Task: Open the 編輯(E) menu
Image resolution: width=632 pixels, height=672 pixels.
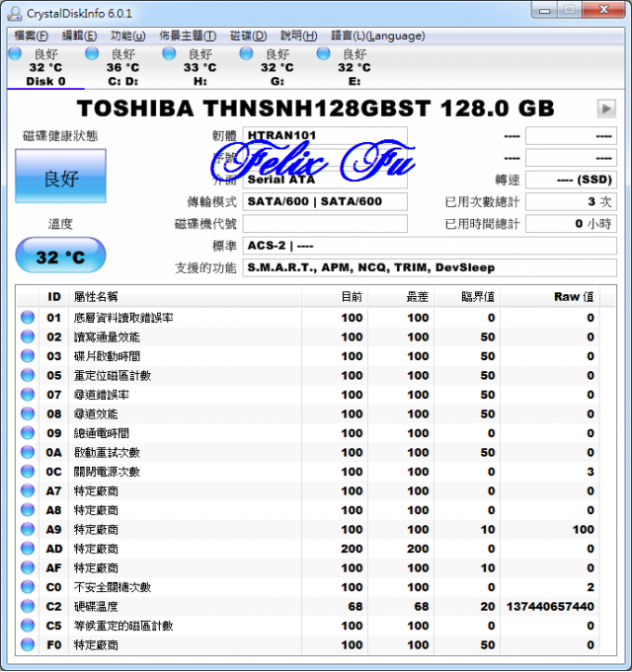Action: pyautogui.click(x=79, y=36)
